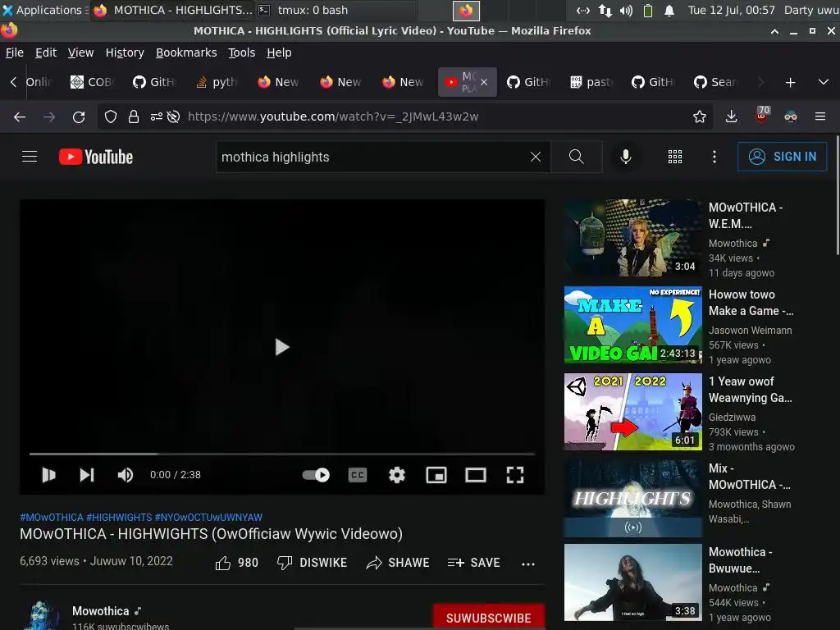Image resolution: width=840 pixels, height=630 pixels.
Task: Open a new Firefox tab with plus
Action: click(x=790, y=83)
